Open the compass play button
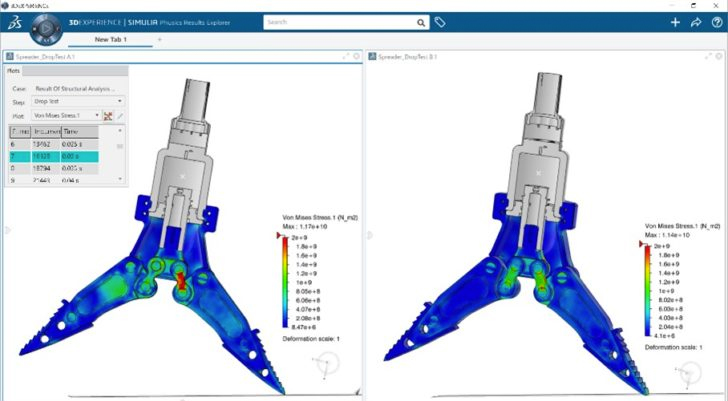 (46, 28)
